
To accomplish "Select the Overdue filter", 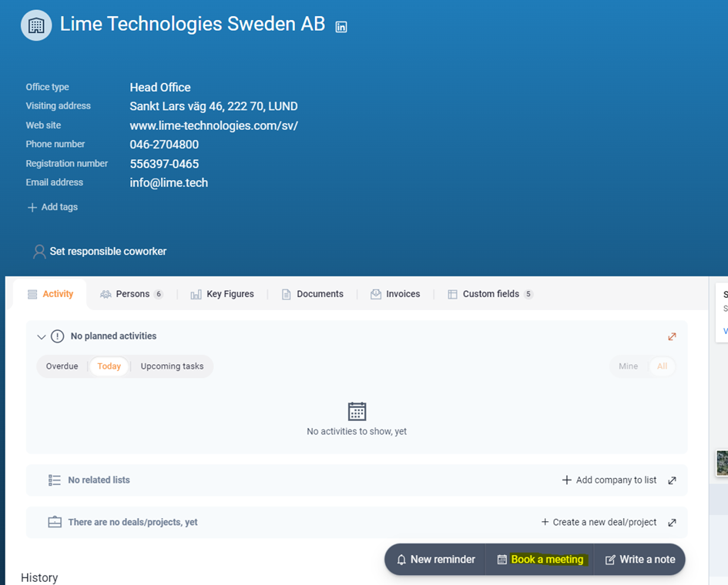I will (62, 366).
